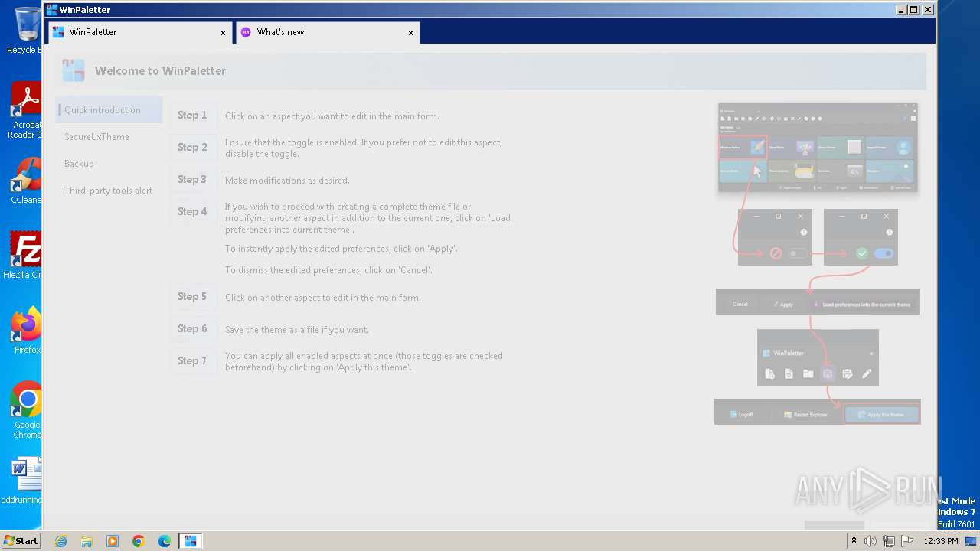This screenshot has height=551, width=980.
Task: Launch Chrome from the taskbar
Action: (139, 541)
